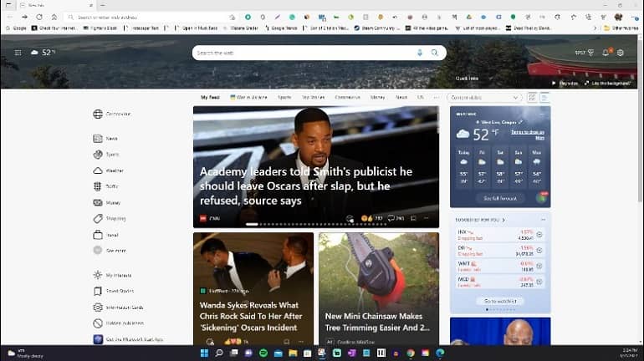The image size is (644, 361).
Task: Show more bookmarks bar overflow chevron
Action: [x=595, y=28]
